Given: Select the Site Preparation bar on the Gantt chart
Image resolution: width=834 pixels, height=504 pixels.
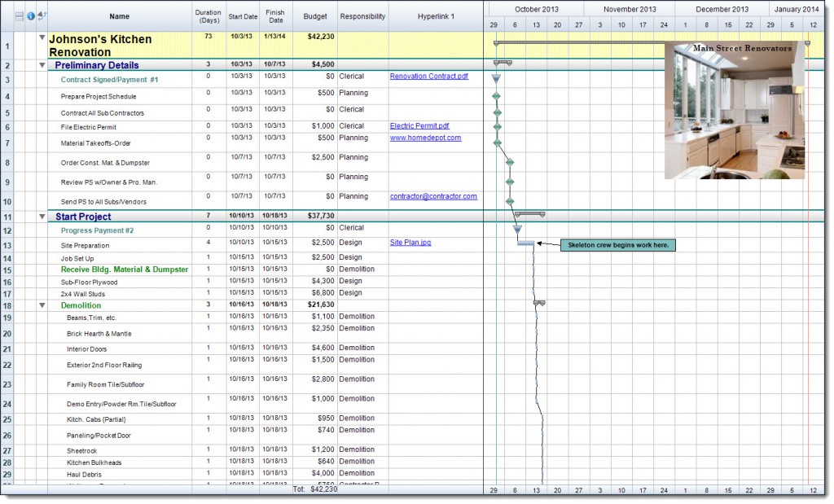Looking at the screenshot, I should [x=526, y=243].
